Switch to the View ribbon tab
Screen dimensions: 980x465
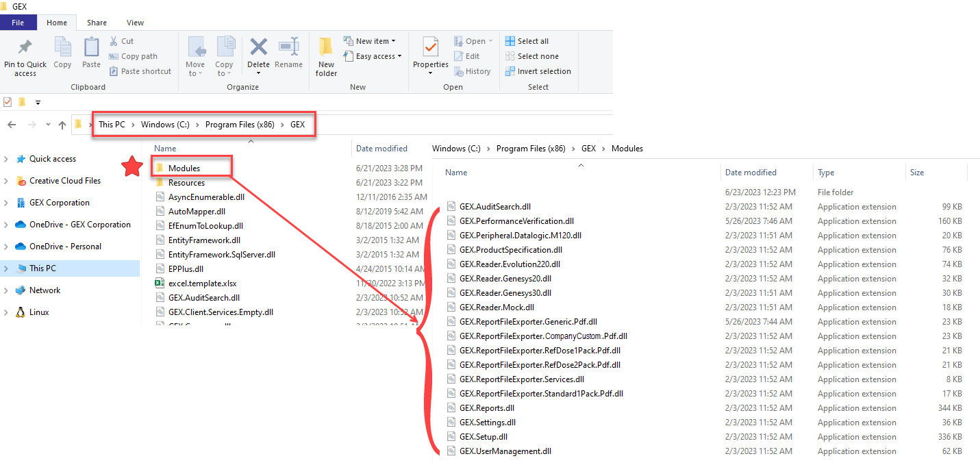click(x=136, y=23)
